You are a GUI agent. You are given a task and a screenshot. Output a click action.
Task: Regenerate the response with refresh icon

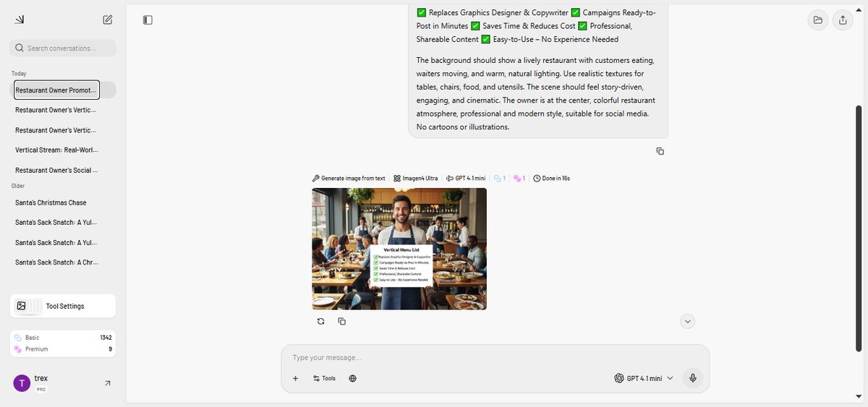pos(320,321)
